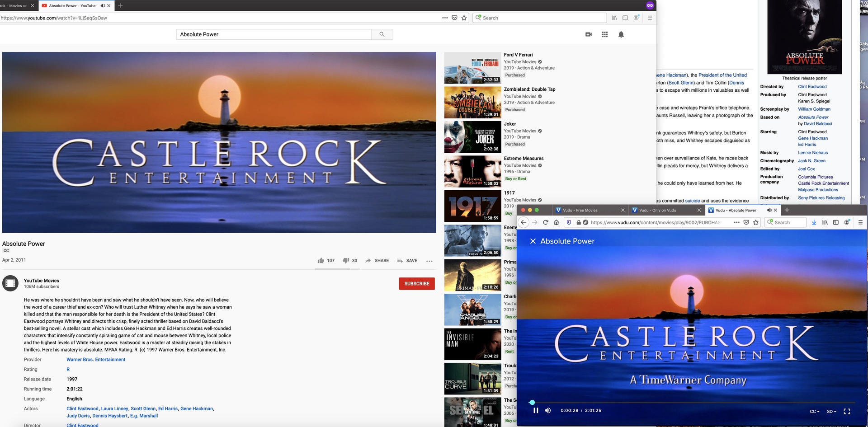The image size is (868, 427).
Task: Open the Warner Bros. Entertainment provider link
Action: [96, 360]
